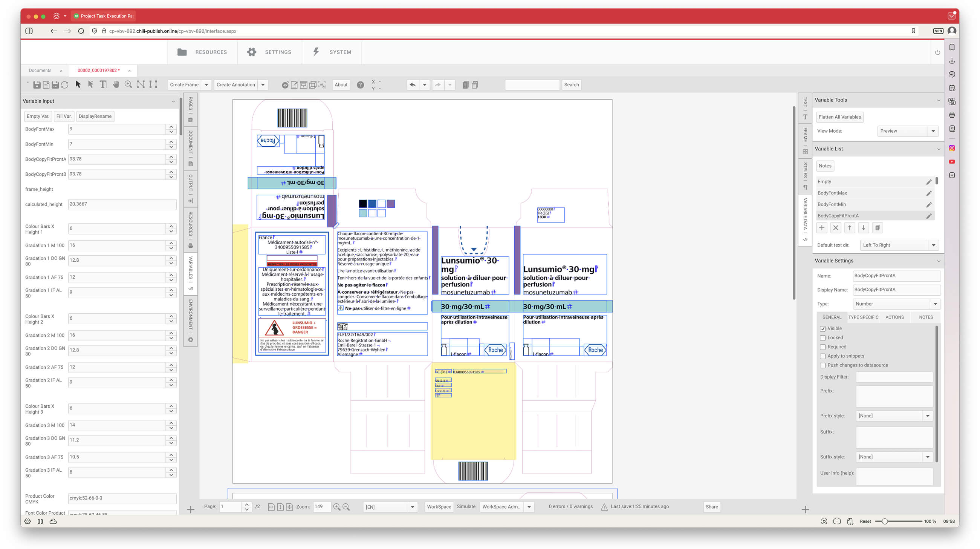Click pencil edit icon for BodyFontMax variable
The width and height of the screenshot is (980, 549).
929,193
